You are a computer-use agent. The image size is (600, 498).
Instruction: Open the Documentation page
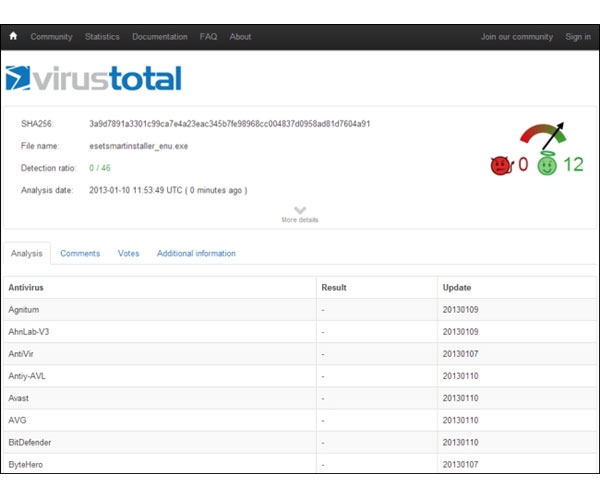point(160,37)
